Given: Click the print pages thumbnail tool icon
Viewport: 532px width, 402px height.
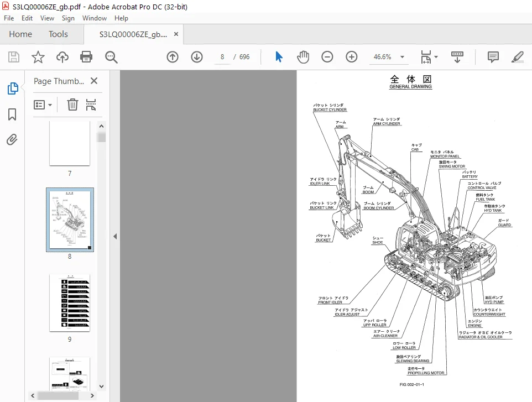Looking at the screenshot, I should (x=91, y=105).
